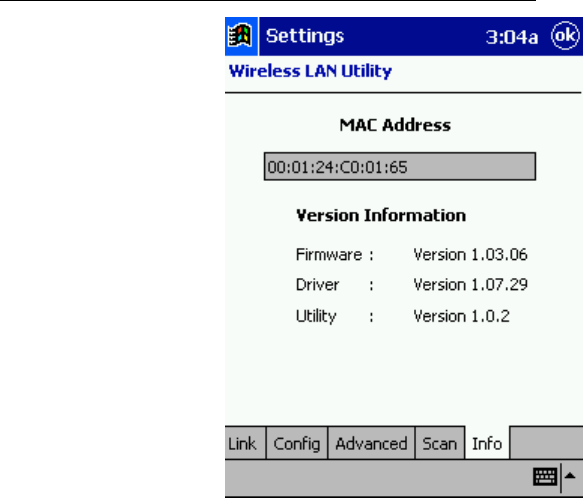Open the Windows Start flag icon
583x498 pixels.
pos(241,36)
